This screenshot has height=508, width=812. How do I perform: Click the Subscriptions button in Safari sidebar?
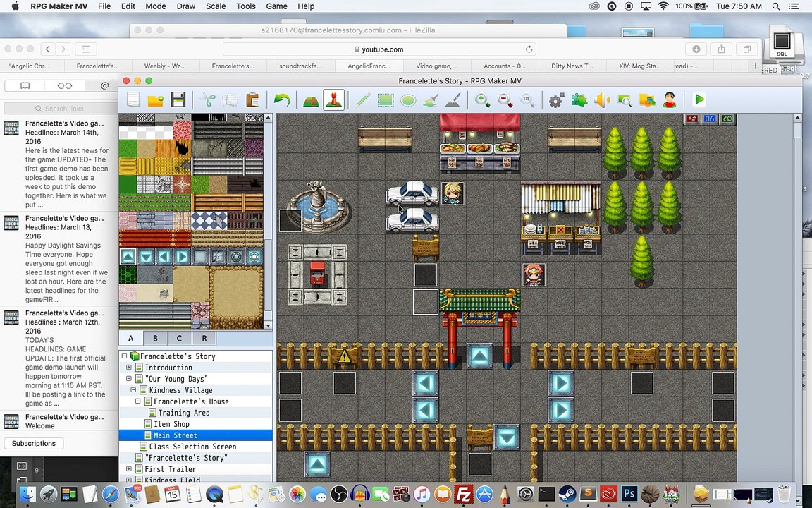click(34, 443)
